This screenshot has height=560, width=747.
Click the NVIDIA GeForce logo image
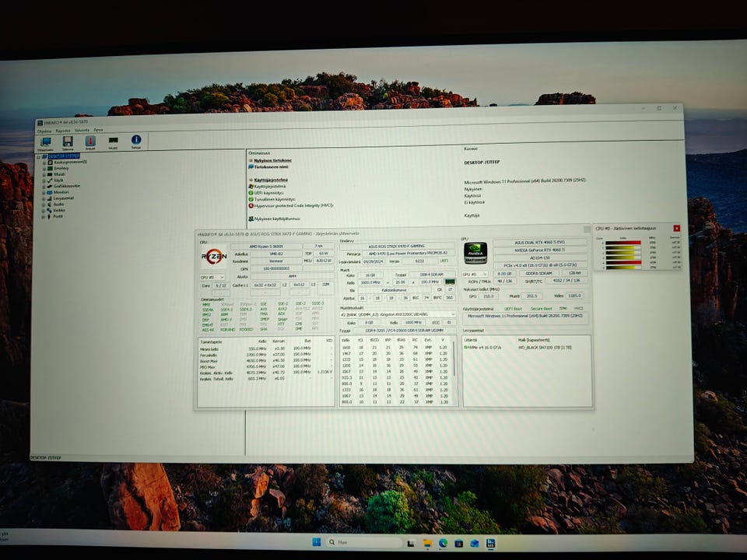pyautogui.click(x=475, y=253)
